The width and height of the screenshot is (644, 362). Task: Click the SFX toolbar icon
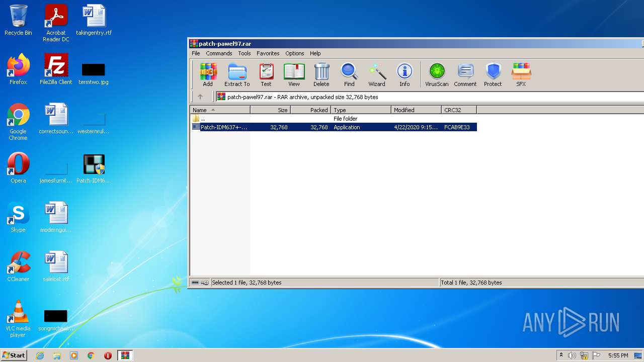(521, 74)
